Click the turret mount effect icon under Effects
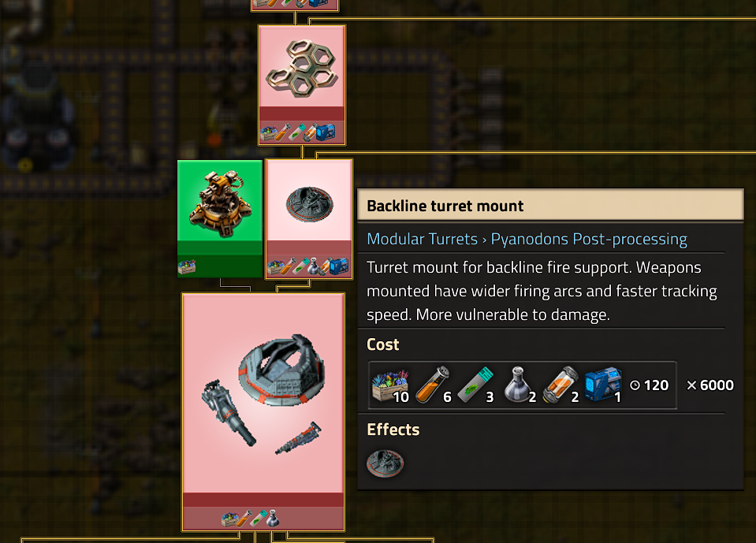Screen dimensions: 756x543 [x=385, y=463]
